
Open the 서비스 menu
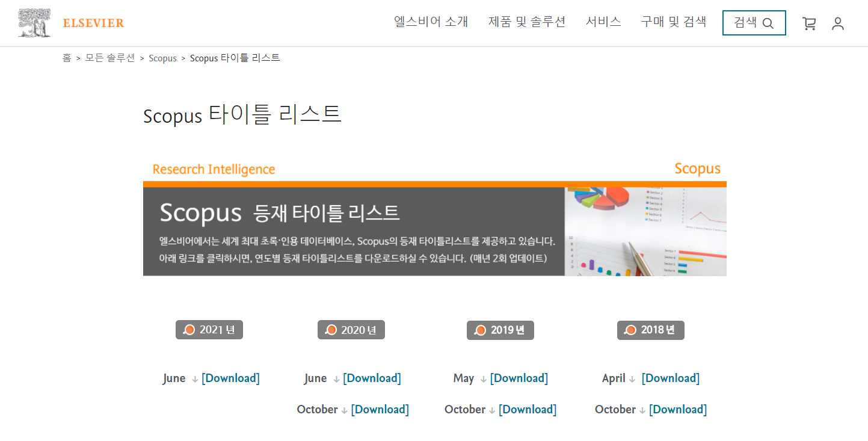coord(603,22)
